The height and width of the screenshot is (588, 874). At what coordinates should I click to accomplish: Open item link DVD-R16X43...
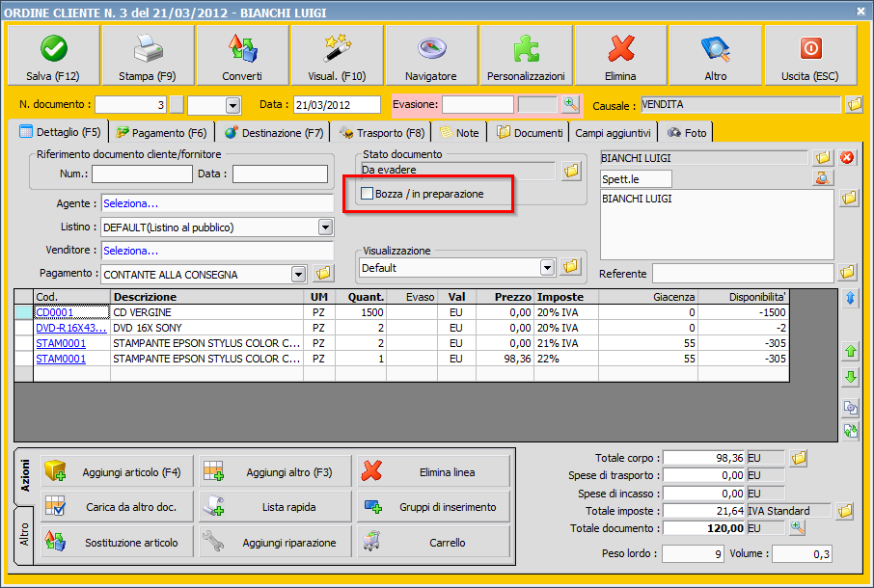[x=70, y=328]
